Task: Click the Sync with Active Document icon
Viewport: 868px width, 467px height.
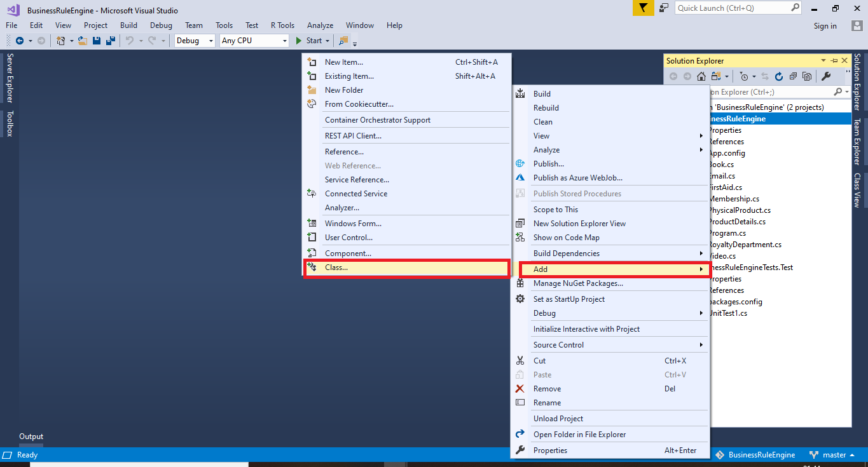Action: (x=765, y=76)
